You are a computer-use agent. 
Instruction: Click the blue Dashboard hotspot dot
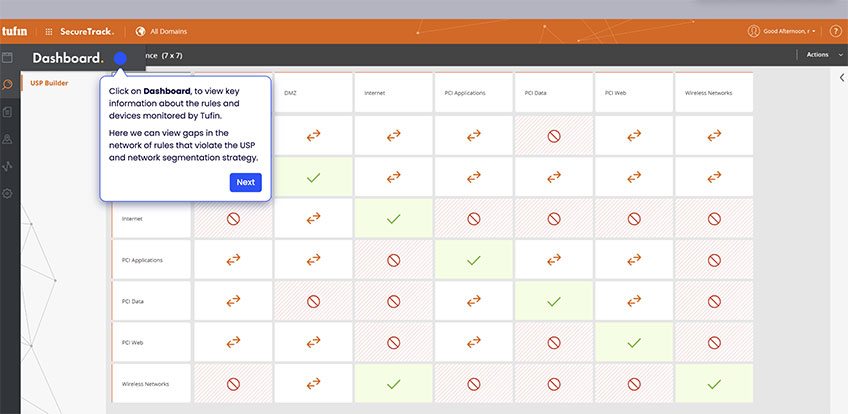[x=120, y=59]
